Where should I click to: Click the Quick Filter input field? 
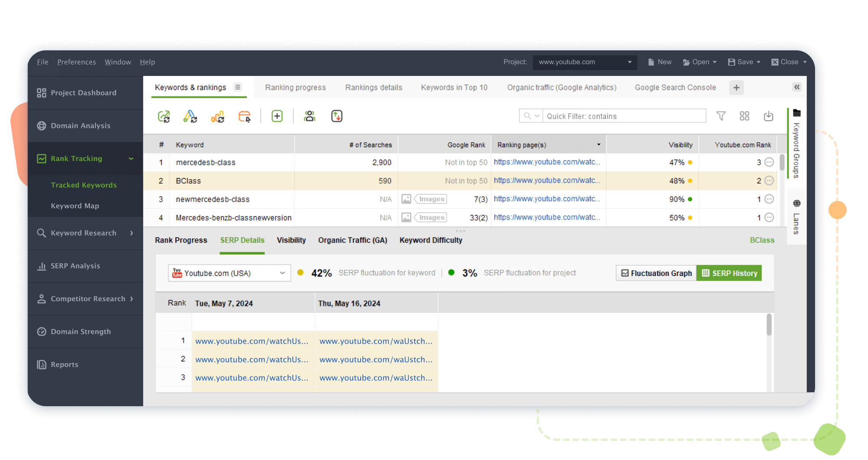click(624, 116)
